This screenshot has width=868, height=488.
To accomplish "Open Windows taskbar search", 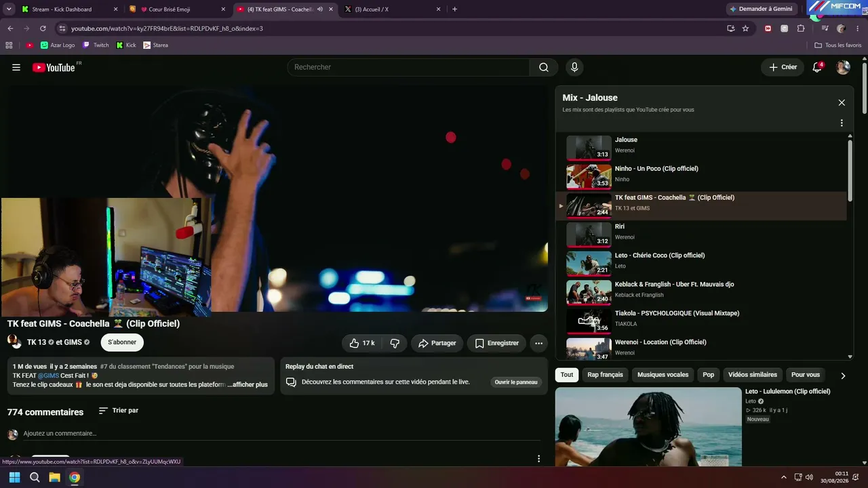I will tap(35, 477).
